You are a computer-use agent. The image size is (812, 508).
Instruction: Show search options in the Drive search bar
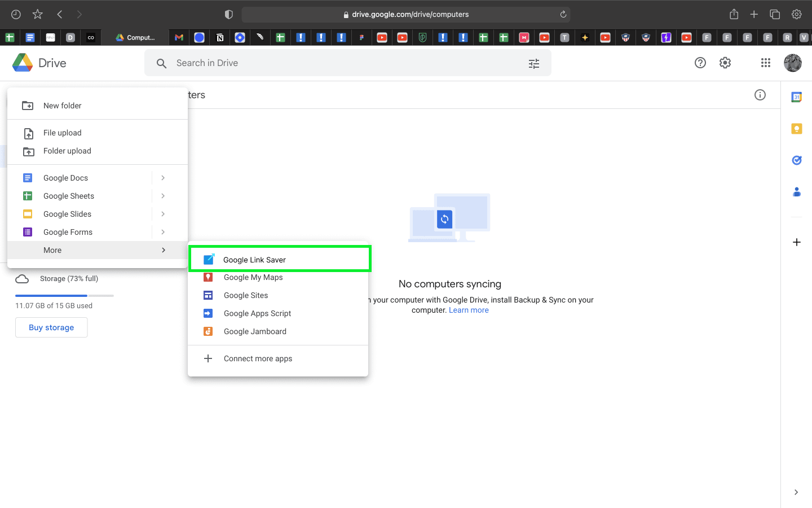click(533, 63)
